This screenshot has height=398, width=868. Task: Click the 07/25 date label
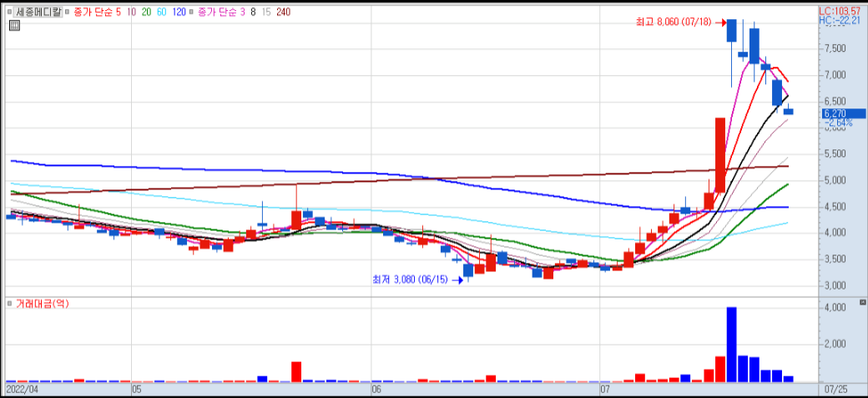(836, 390)
